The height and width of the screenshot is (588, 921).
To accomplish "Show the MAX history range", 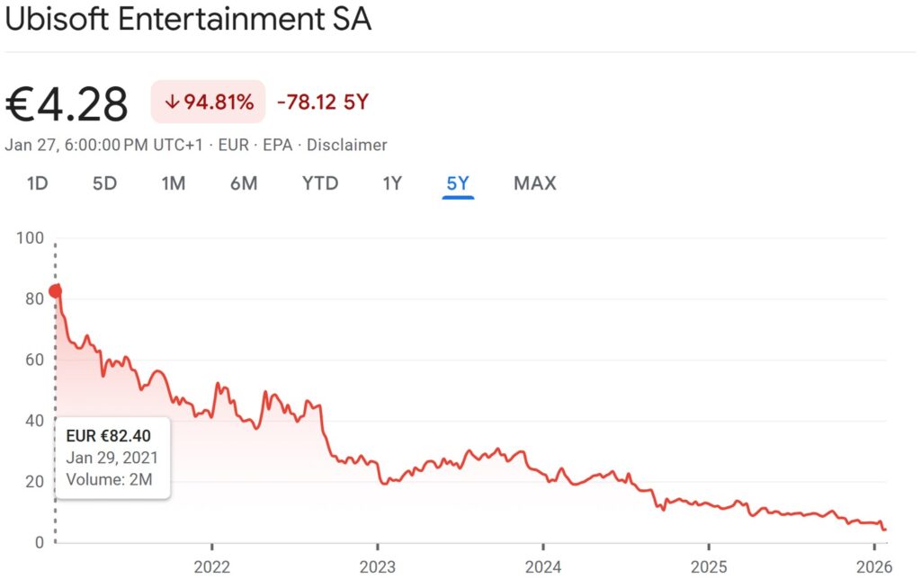I will (535, 183).
